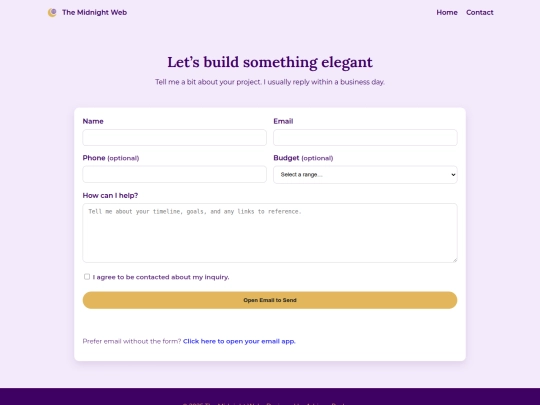Focus the Name input field
Screen dimensions: 540x405
(174, 137)
